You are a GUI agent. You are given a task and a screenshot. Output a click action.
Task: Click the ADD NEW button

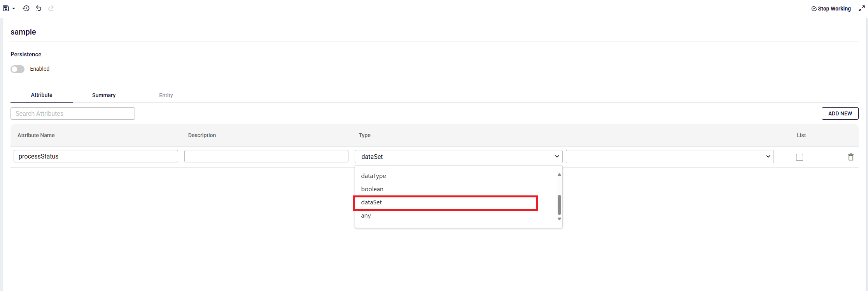click(x=840, y=113)
